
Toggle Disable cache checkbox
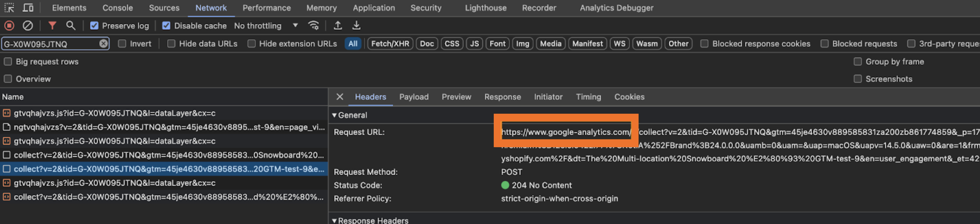pos(166,26)
